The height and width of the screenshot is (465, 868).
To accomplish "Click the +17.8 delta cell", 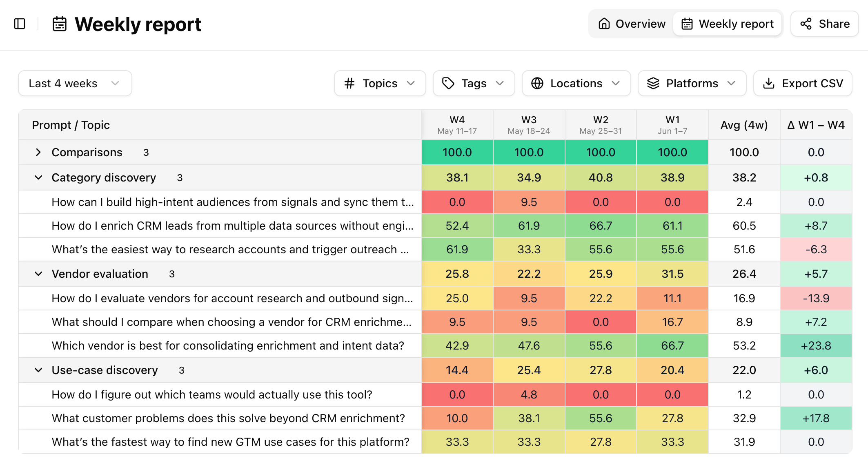I will click(x=816, y=418).
